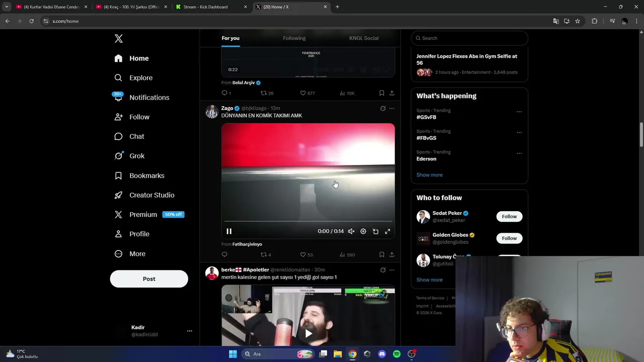
Task: Click the X logo in sidebar
Action: (118, 39)
